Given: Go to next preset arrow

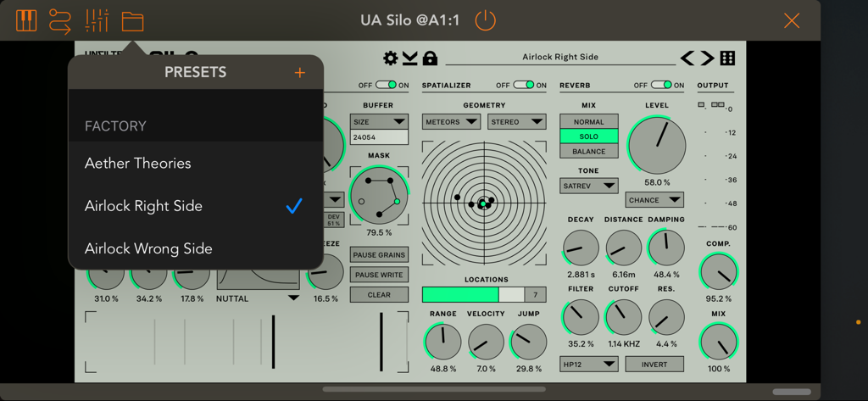Looking at the screenshot, I should (708, 58).
